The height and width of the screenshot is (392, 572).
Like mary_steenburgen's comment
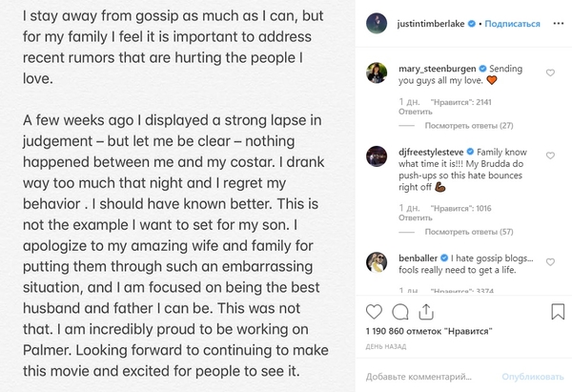(x=550, y=72)
